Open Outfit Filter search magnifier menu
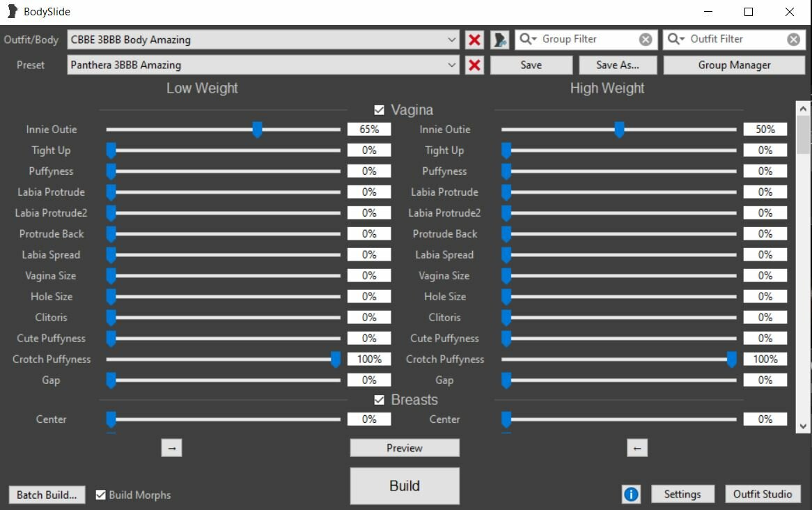Viewport: 812px width, 510px height. pyautogui.click(x=676, y=39)
